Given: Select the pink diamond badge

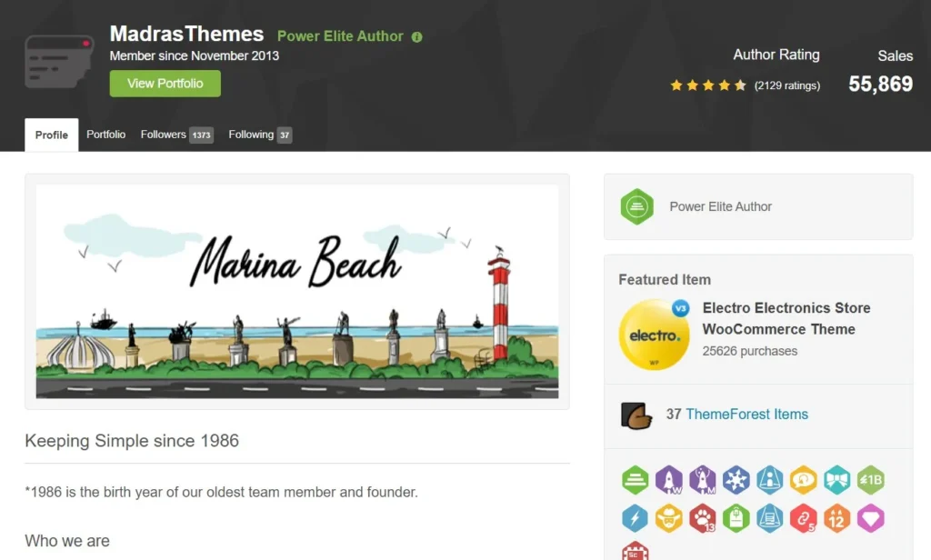Looking at the screenshot, I should pyautogui.click(x=870, y=518).
